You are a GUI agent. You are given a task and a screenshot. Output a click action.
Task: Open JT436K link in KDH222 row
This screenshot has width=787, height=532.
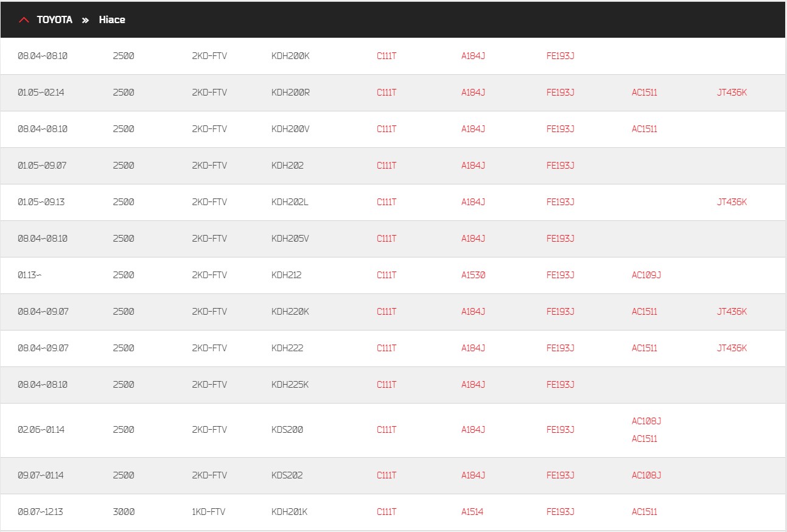coord(732,348)
